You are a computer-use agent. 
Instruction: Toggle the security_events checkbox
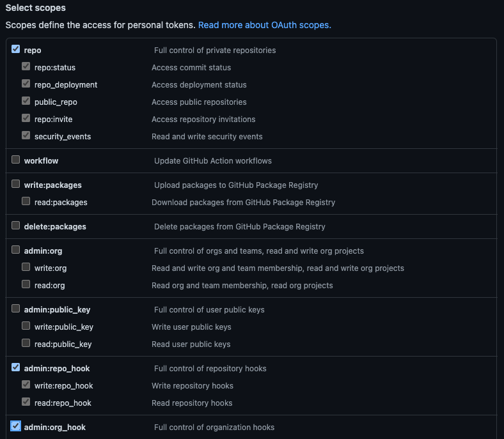pyautogui.click(x=26, y=135)
